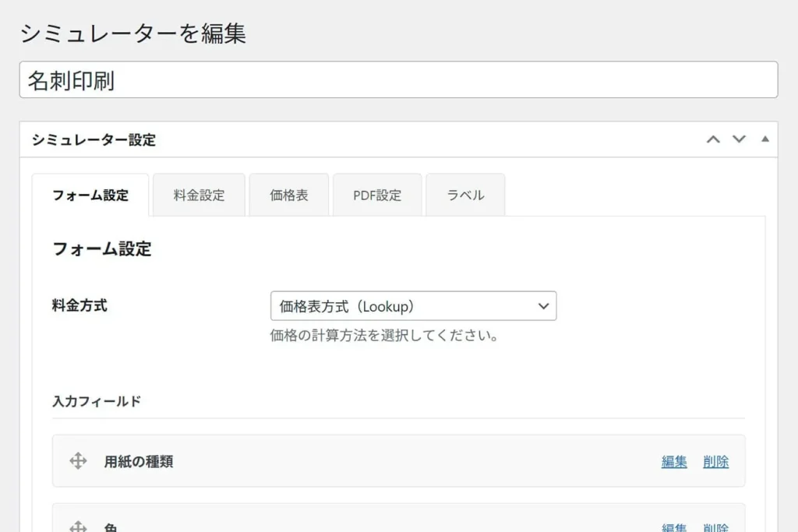This screenshot has height=532, width=798.
Task: Switch to the 料金設定 tab
Action: coord(200,195)
